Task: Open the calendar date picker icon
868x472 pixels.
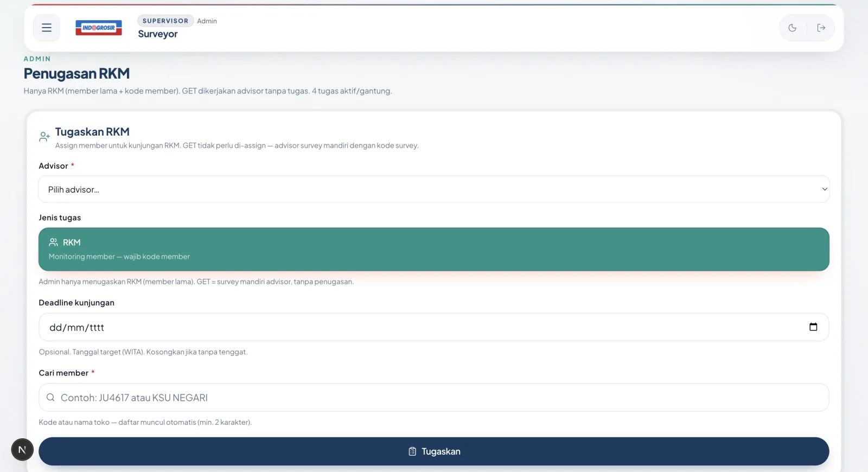Action: coord(813,327)
